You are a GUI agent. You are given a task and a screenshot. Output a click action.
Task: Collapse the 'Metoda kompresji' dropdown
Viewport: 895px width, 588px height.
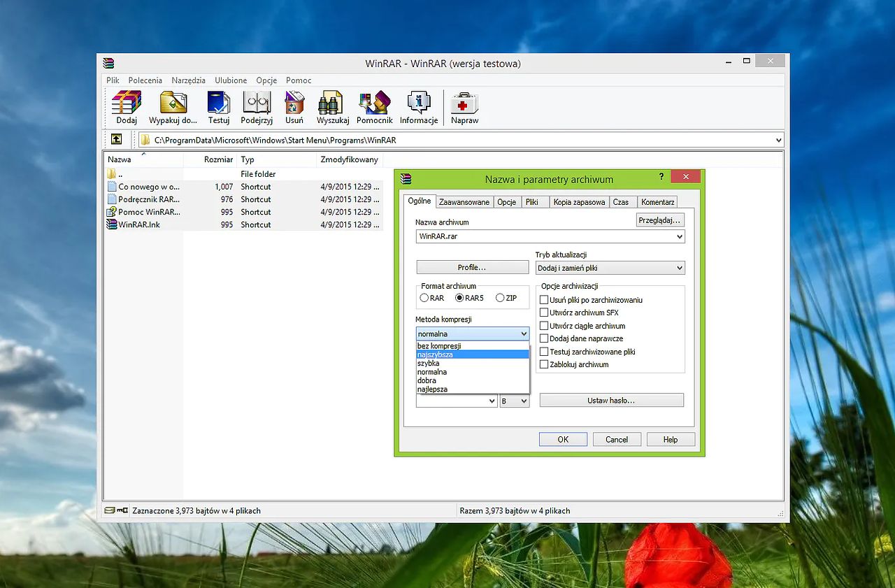(524, 334)
